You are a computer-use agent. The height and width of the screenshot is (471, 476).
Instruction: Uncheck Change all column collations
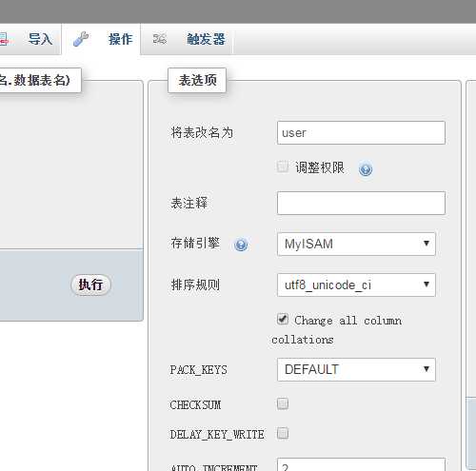coord(283,319)
